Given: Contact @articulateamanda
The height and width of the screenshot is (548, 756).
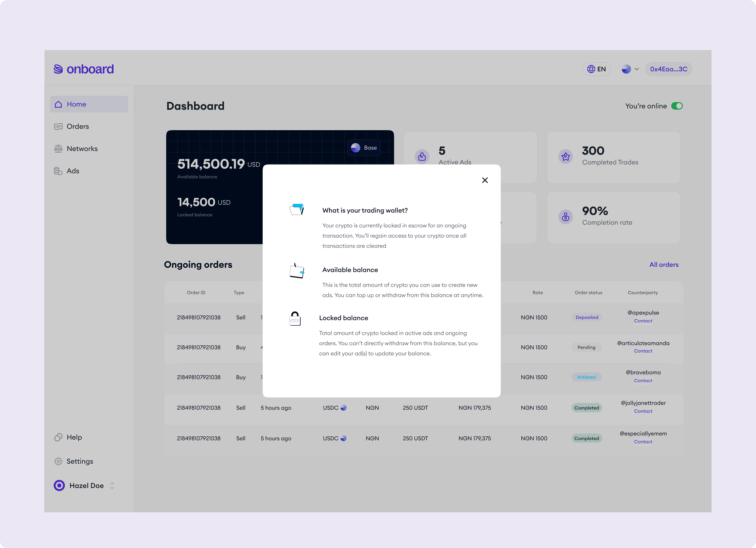Looking at the screenshot, I should [x=643, y=351].
